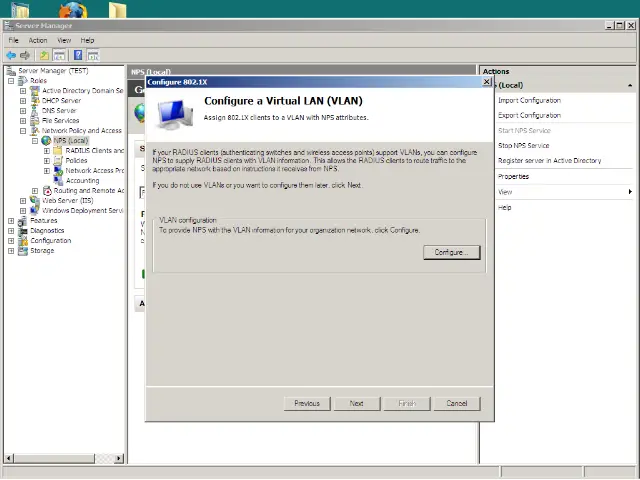Collapse the Network Policy and Access node
The width and height of the screenshot is (640, 480).
(x=23, y=131)
